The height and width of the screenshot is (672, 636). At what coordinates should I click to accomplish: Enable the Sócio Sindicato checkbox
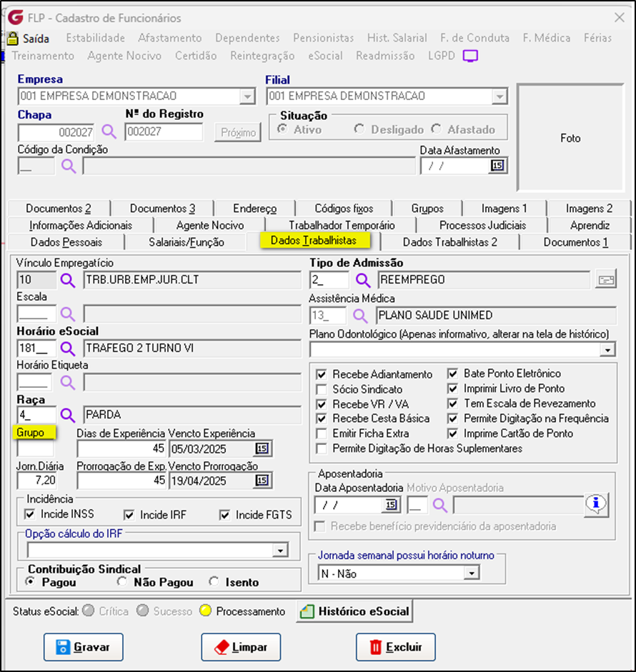[x=322, y=390]
